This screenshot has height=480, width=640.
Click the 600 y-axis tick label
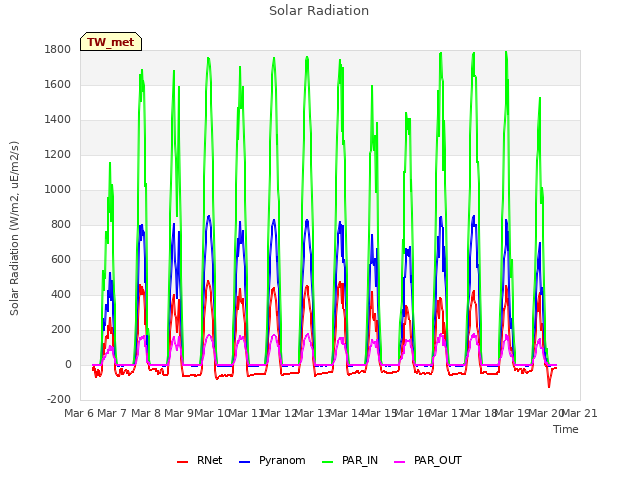(x=61, y=260)
